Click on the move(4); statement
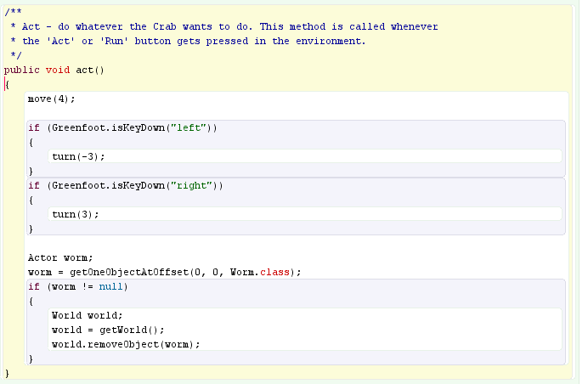588x384 pixels. (x=51, y=99)
